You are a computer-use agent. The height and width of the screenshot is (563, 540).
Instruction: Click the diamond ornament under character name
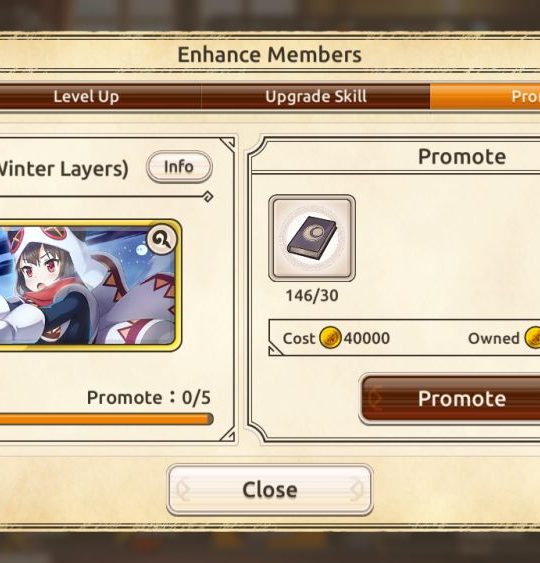pos(208,197)
